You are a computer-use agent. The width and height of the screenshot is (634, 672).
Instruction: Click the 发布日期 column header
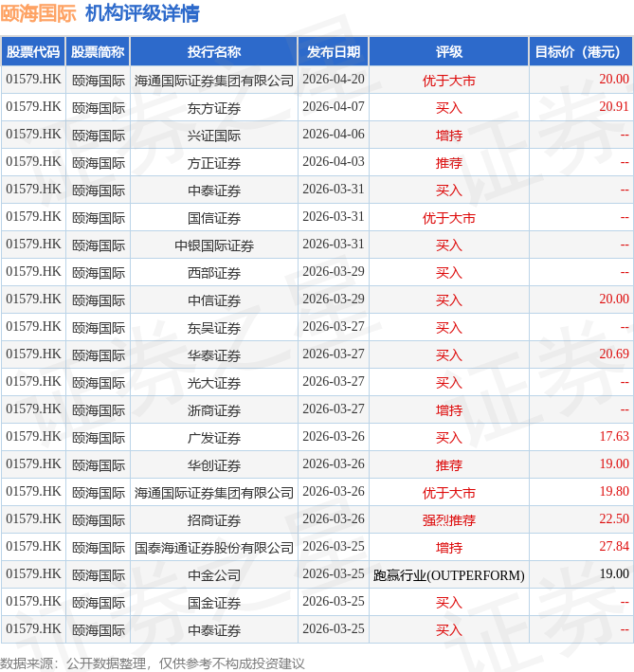tap(334, 51)
